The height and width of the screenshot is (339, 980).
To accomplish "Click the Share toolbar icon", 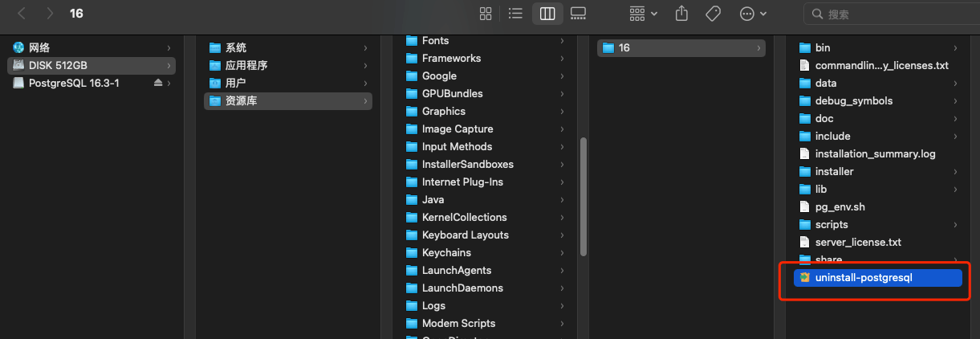I will pyautogui.click(x=682, y=14).
